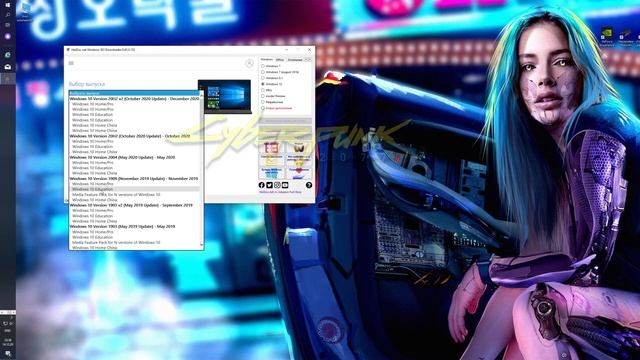Click the question mark help icon
640x360 pixels.
click(x=309, y=185)
